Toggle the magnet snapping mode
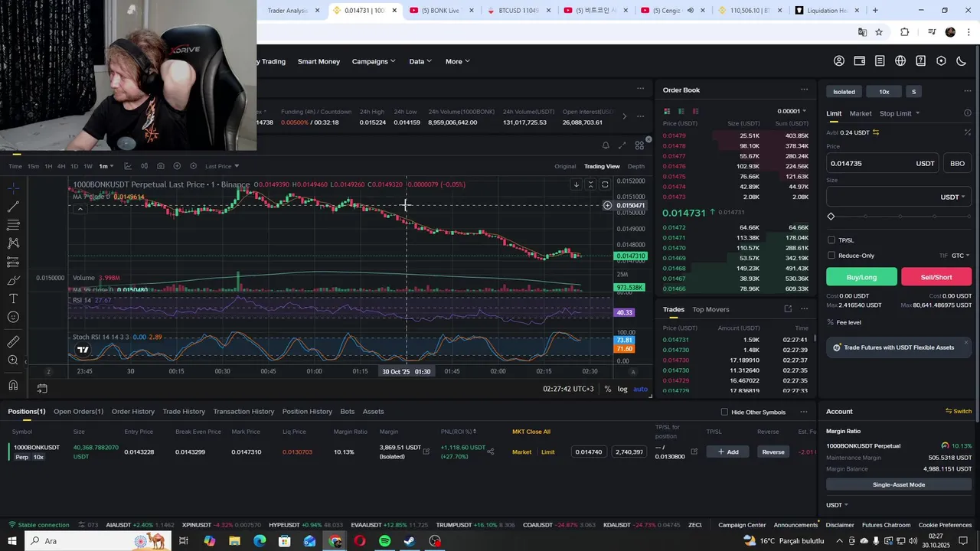This screenshot has width=980, height=551. (13, 385)
